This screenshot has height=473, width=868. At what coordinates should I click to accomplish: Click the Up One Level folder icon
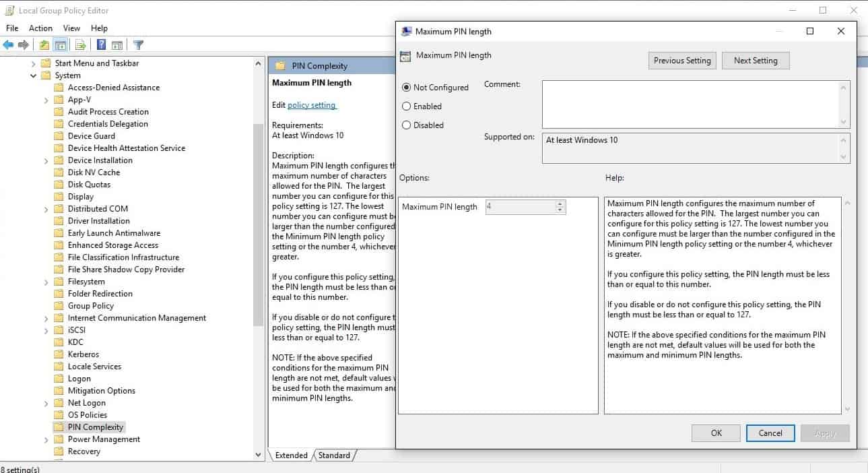[44, 45]
